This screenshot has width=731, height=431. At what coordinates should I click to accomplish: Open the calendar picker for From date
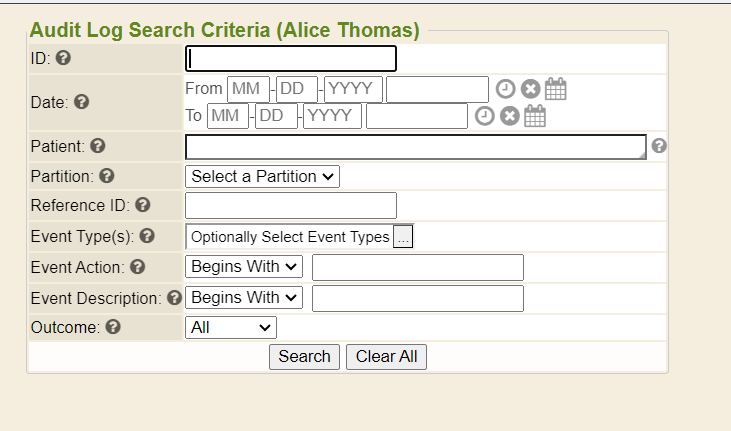tap(556, 89)
